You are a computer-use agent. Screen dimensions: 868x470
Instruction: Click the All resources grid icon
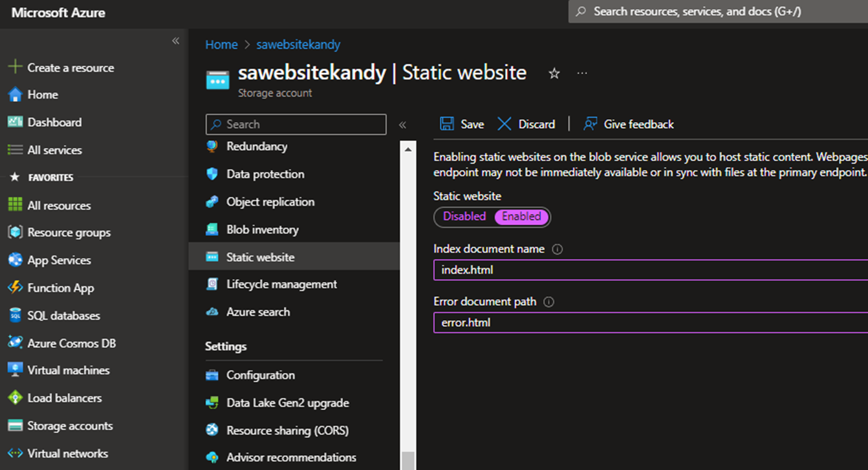pos(15,205)
